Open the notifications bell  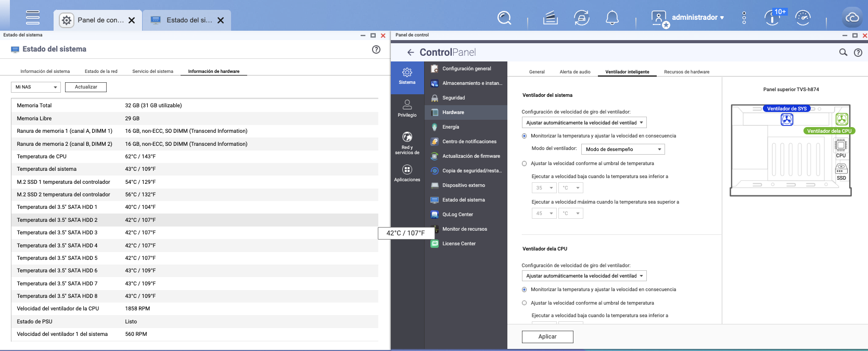[x=612, y=18]
